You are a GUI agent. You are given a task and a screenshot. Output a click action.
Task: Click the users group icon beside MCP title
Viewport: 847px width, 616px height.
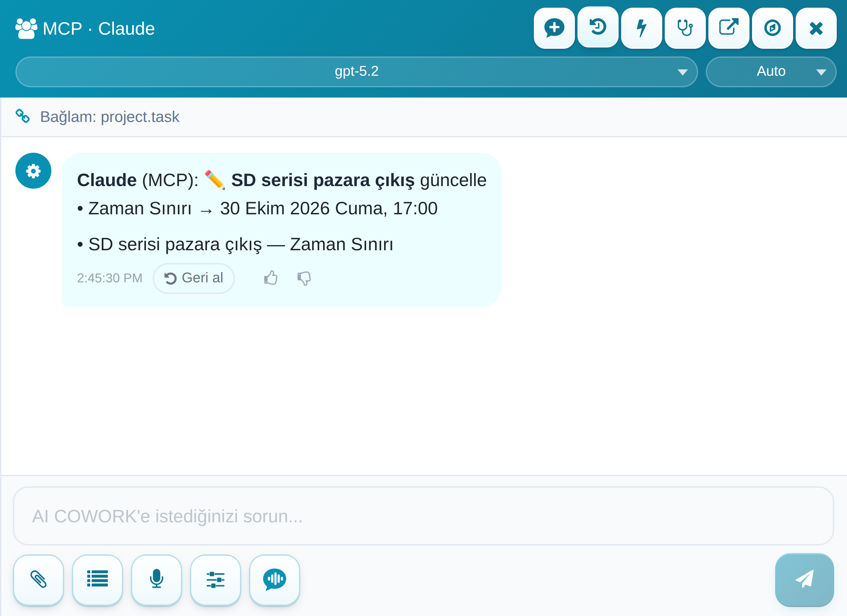[x=26, y=29]
